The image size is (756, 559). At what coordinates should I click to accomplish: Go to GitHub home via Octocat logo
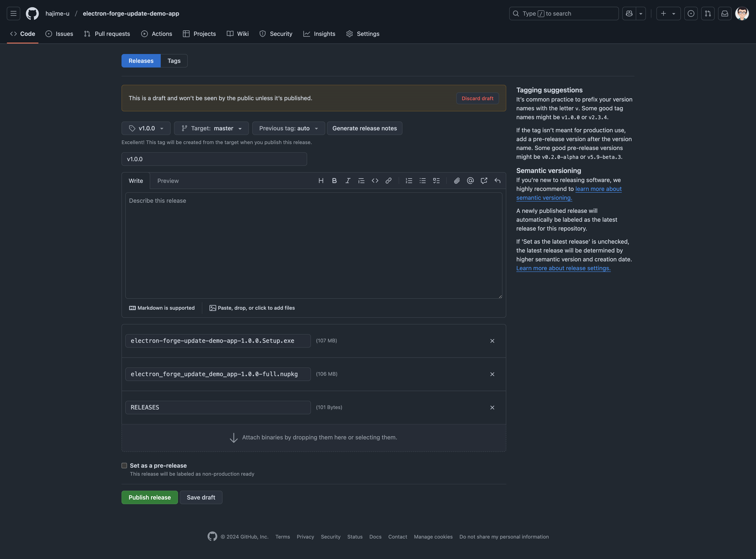[x=32, y=14]
